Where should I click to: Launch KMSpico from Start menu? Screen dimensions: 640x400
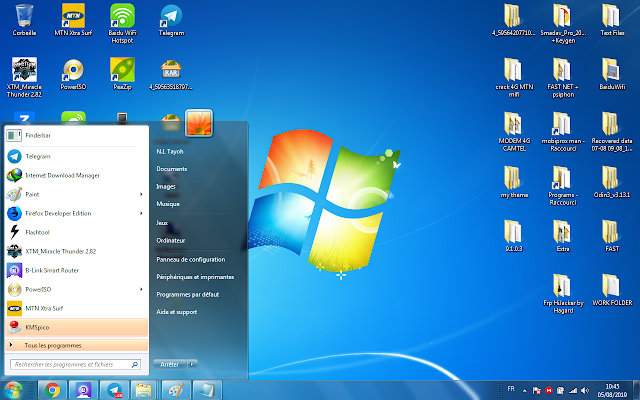tap(76, 327)
